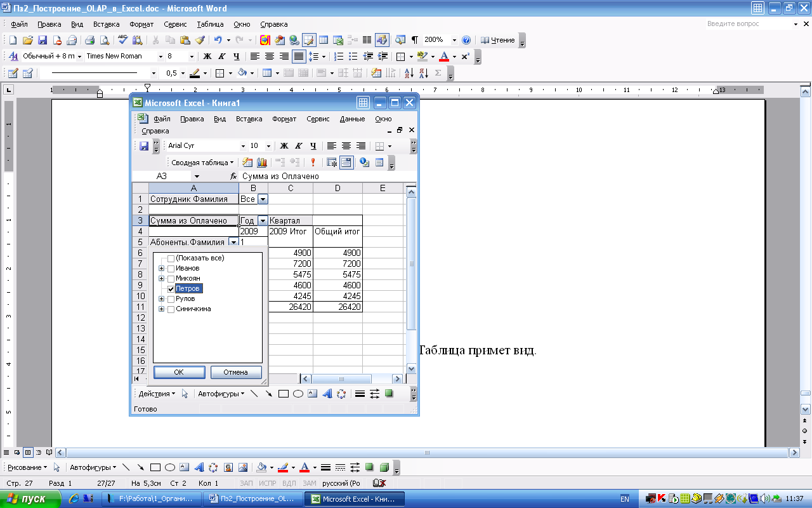Apply underline (Ч) in Word formatting toolbar
Viewport: 812px width, 508px height.
pyautogui.click(x=236, y=57)
